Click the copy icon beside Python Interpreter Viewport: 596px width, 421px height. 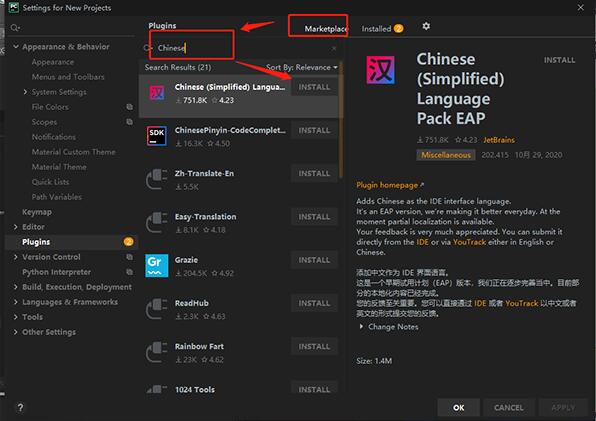pos(130,272)
